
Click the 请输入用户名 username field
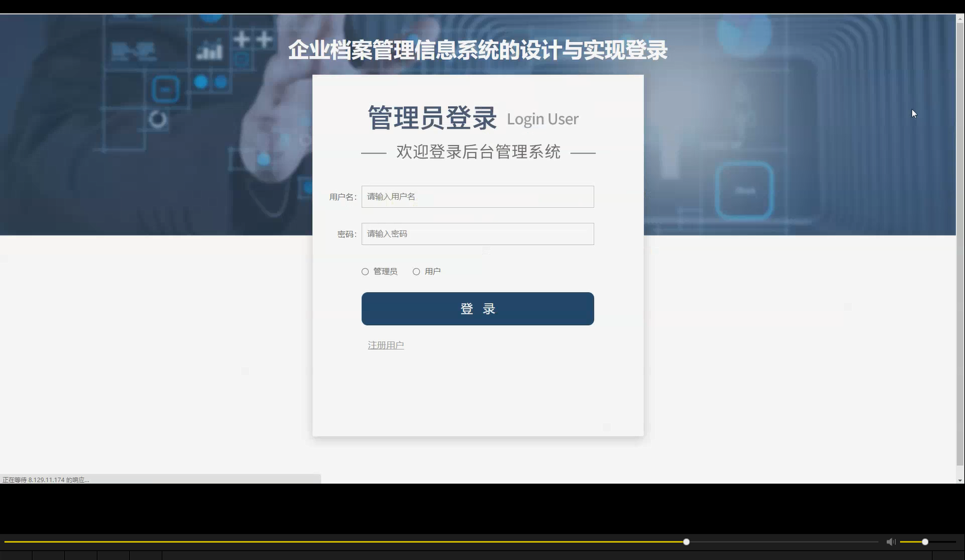[477, 197]
